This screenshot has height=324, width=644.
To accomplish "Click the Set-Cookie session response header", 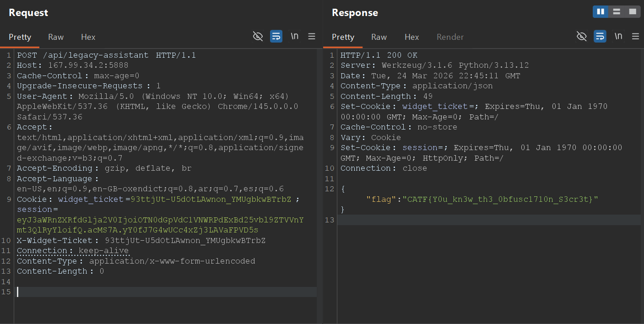I will click(x=482, y=153).
